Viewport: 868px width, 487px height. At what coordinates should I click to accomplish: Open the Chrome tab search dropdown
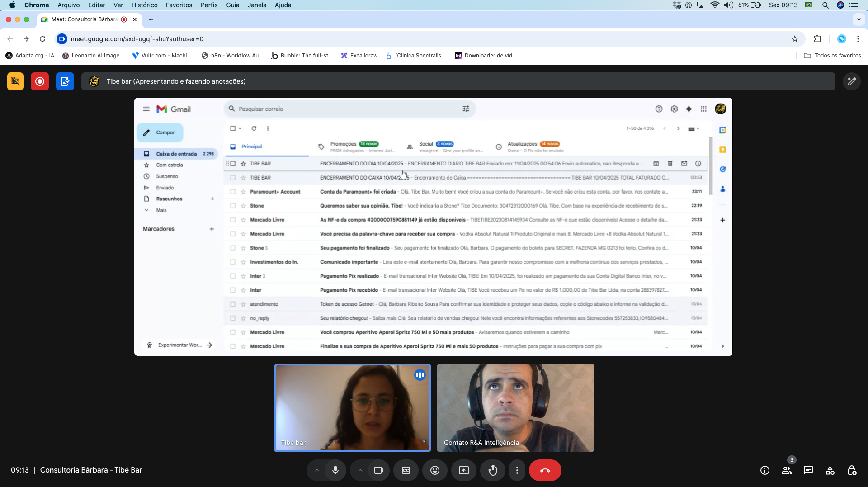coord(859,19)
